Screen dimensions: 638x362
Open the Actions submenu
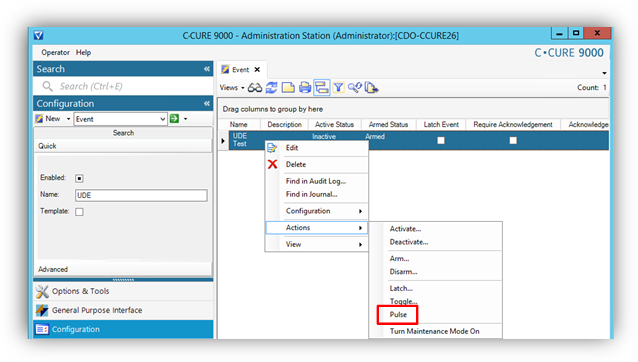pyautogui.click(x=316, y=228)
